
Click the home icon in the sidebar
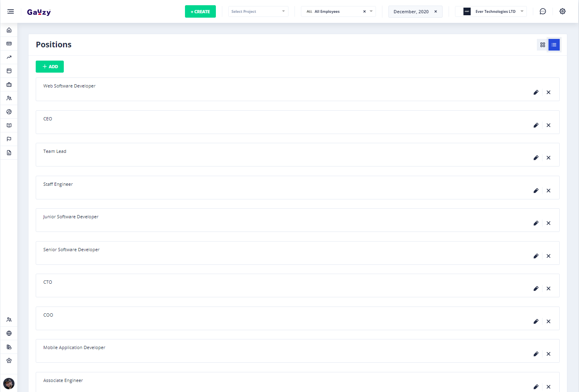coord(9,30)
